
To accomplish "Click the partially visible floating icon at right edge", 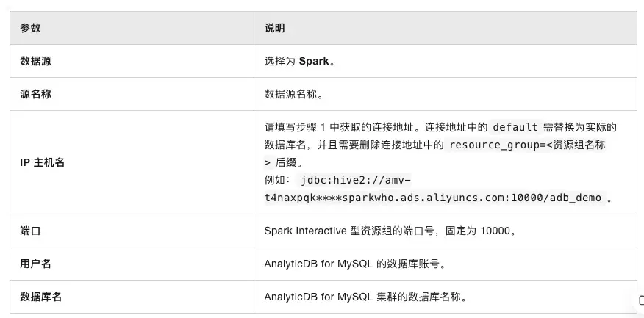I will pos(640,300).
